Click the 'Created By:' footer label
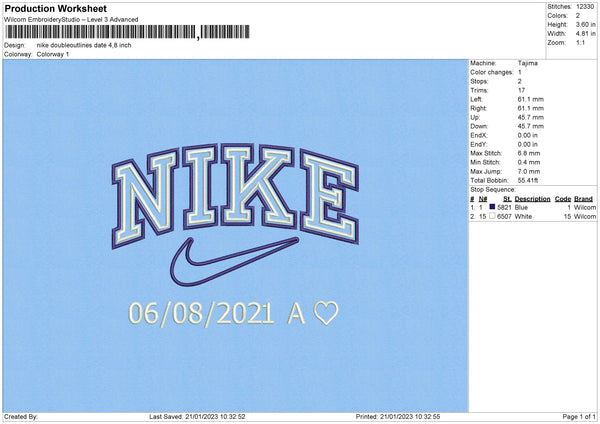The height and width of the screenshot is (424, 600). coord(21,417)
